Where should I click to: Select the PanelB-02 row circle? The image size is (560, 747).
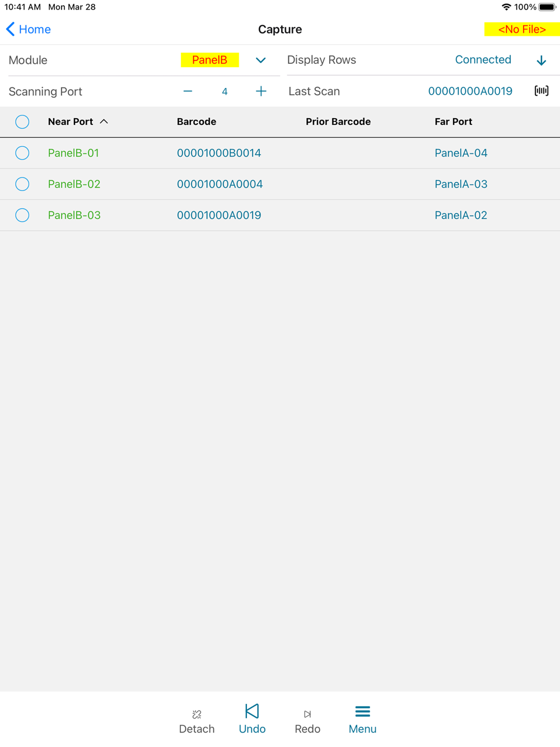point(22,184)
